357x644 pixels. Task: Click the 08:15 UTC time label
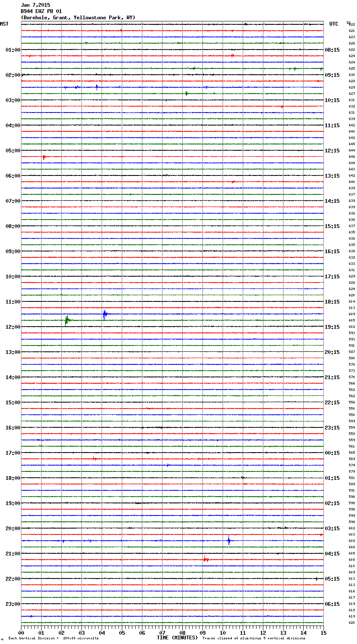tap(332, 50)
